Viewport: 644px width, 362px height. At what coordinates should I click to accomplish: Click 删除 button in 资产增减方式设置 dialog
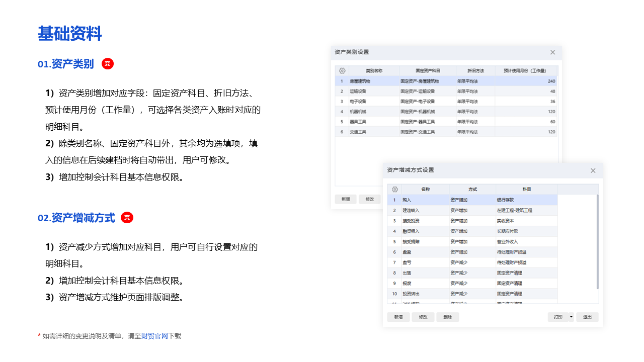click(x=448, y=317)
